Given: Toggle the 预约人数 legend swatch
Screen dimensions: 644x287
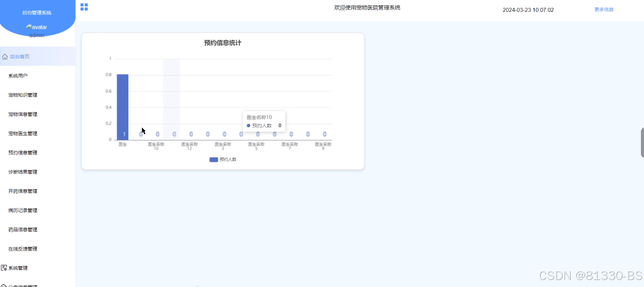Looking at the screenshot, I should click(214, 160).
